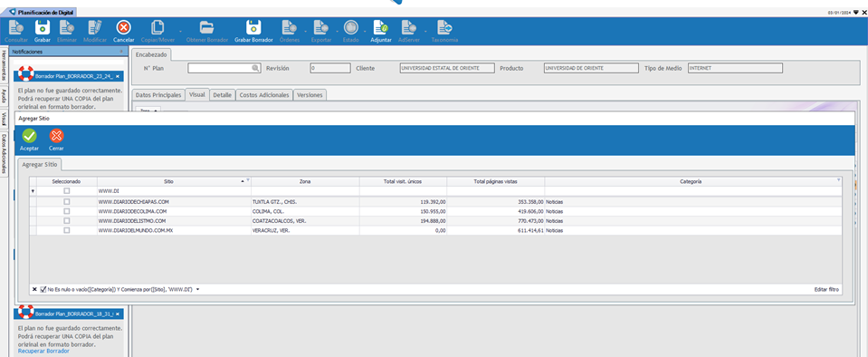
Task: Open the top-right window list dropdown arrow
Action: click(855, 12)
